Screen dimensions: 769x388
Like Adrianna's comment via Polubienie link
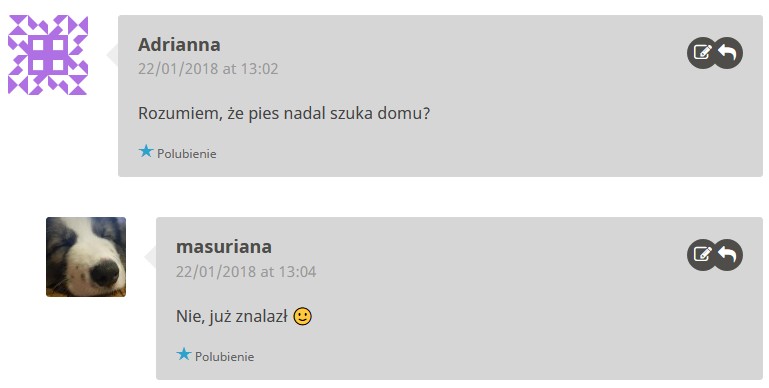pyautogui.click(x=186, y=154)
